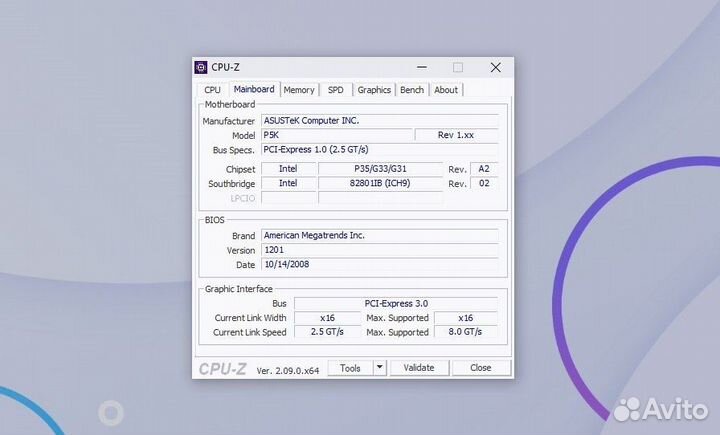Click the disabled maximize button in title bar

(x=458, y=68)
